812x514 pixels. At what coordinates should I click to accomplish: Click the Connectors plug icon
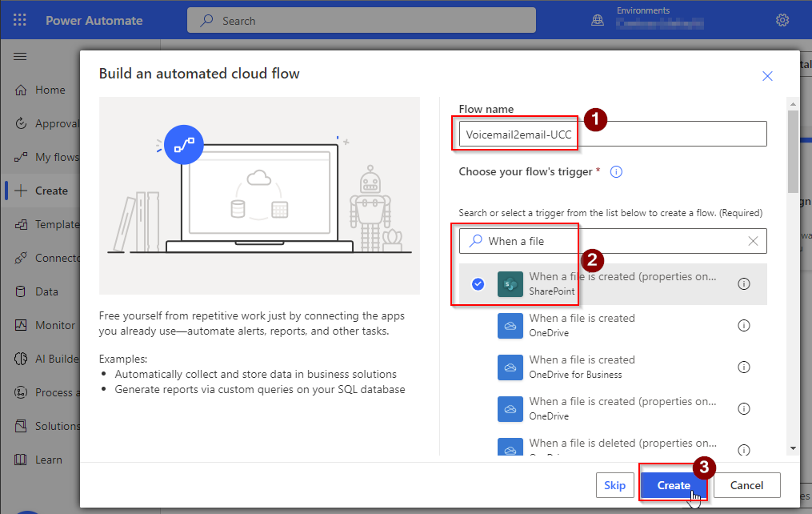click(21, 258)
